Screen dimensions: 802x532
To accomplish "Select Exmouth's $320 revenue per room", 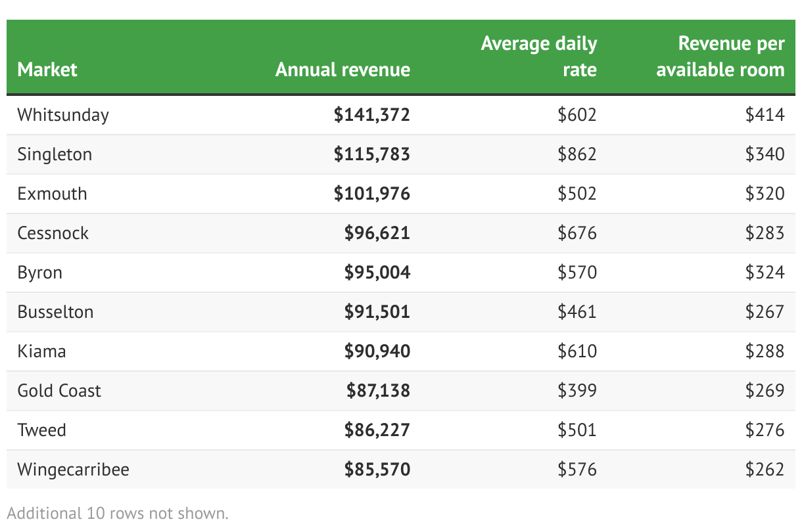I will coord(765,194).
